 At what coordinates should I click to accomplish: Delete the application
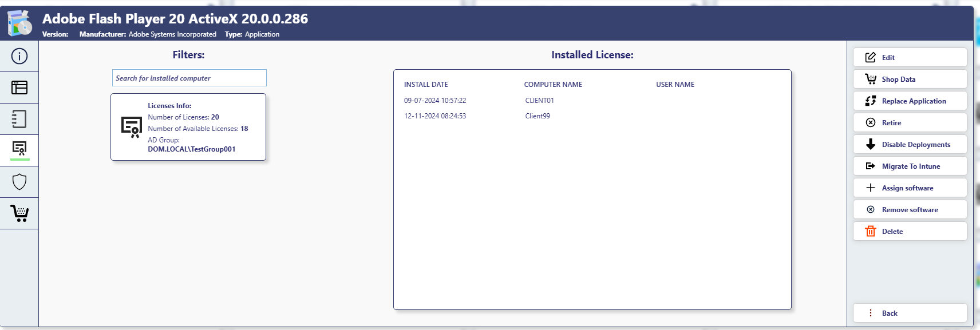coord(910,231)
